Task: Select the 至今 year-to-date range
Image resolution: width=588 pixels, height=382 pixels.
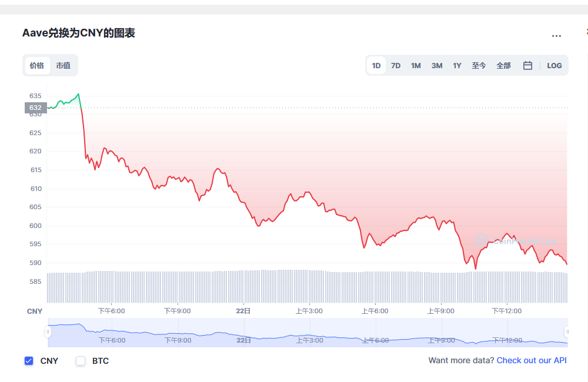Action: (479, 66)
